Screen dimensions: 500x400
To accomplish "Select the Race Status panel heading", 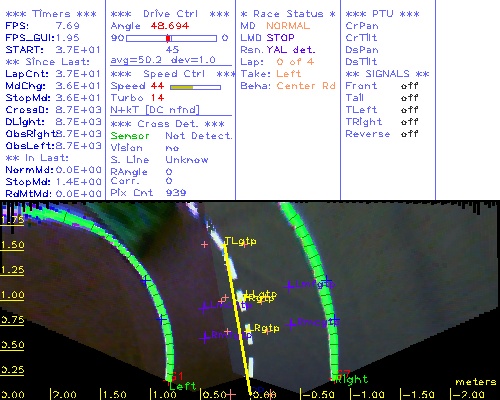I will click(288, 14).
